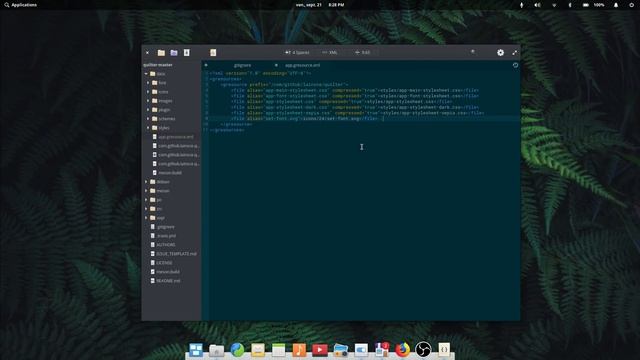The width and height of the screenshot is (640, 360).
Task: Open OBS Studio from the dock
Action: point(423,350)
